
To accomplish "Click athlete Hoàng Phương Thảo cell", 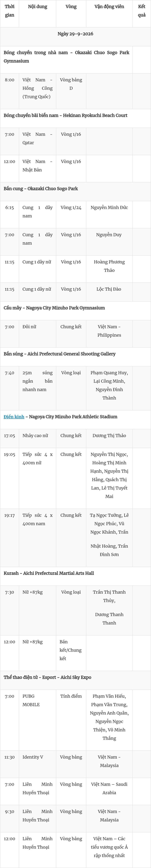I will tap(109, 269).
